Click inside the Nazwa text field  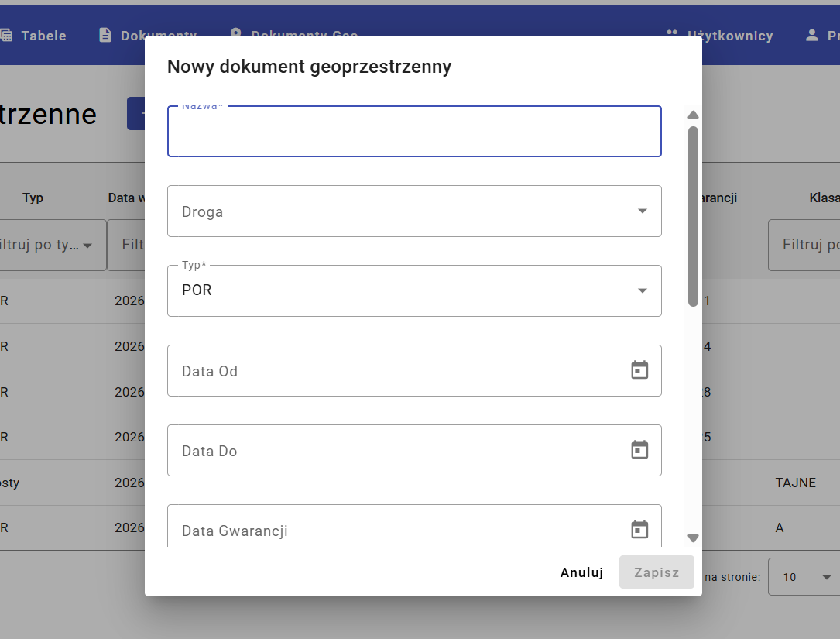(414, 132)
